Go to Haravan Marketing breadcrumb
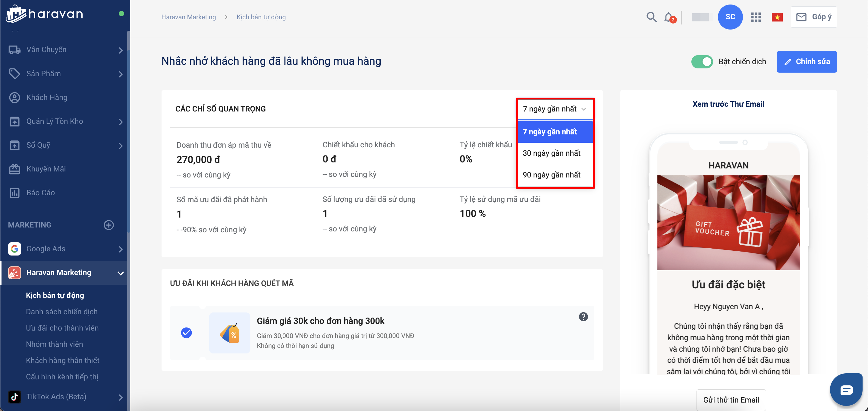Viewport: 868px width, 411px height. [x=188, y=17]
